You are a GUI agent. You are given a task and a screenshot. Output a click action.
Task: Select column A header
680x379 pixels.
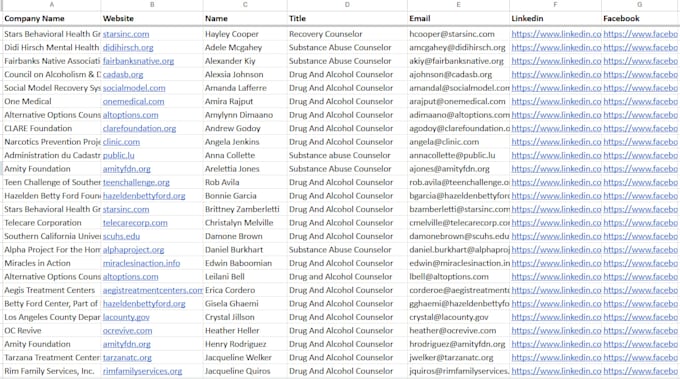click(x=52, y=5)
